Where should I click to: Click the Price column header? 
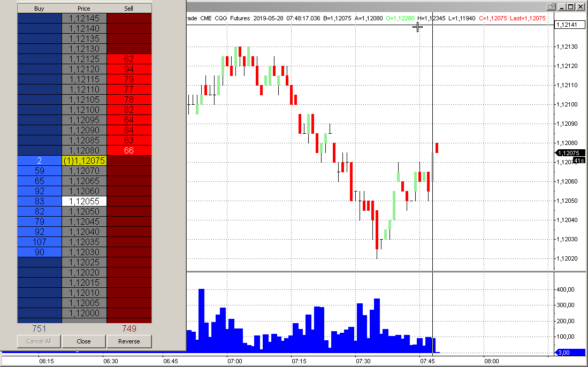(83, 9)
